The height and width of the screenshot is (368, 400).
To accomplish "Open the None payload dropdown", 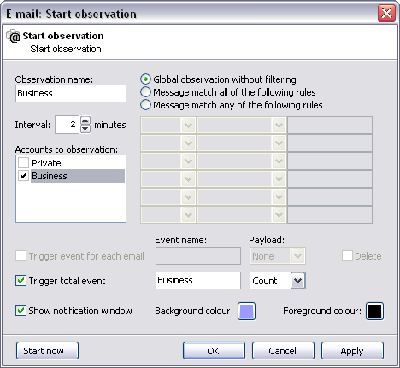I will 298,256.
